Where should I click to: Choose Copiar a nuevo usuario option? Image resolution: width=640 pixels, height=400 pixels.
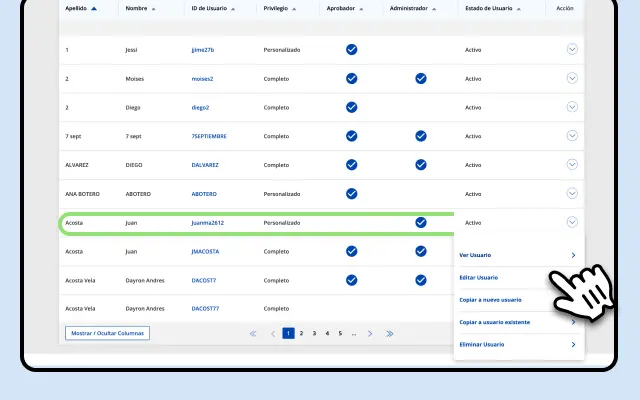(x=518, y=300)
